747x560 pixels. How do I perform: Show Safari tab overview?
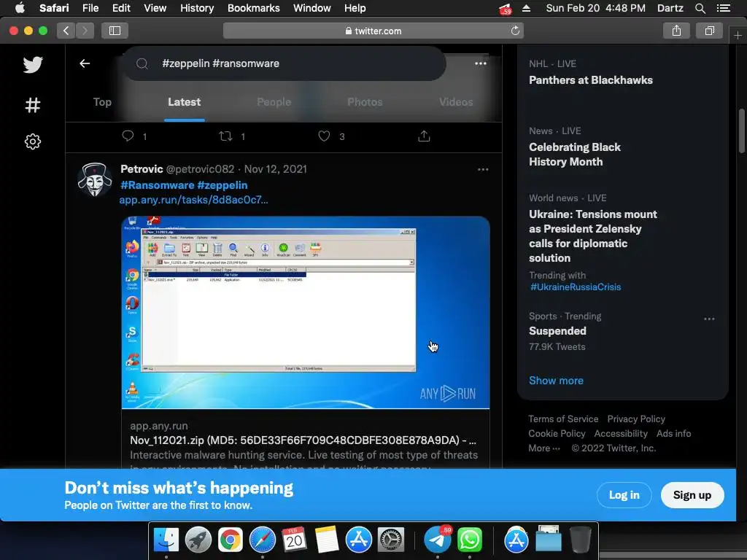(709, 31)
